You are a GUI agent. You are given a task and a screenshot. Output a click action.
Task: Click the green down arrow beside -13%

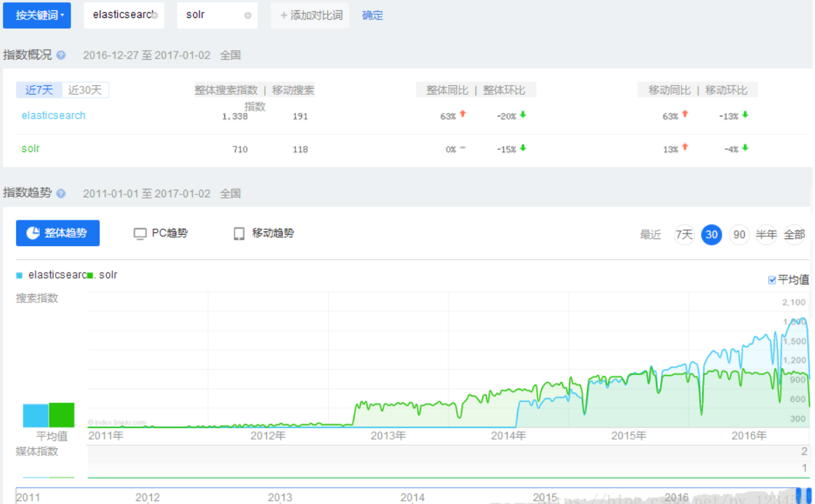click(745, 114)
